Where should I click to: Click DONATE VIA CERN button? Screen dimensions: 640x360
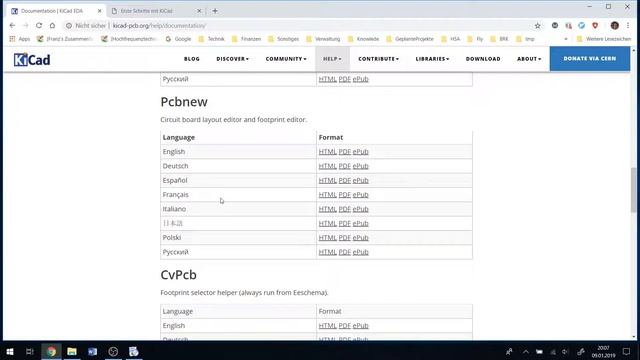pyautogui.click(x=589, y=58)
